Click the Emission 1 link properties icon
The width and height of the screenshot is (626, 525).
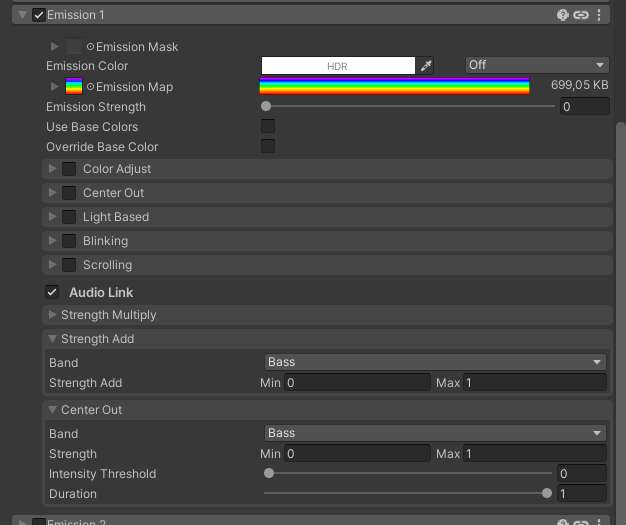tap(581, 15)
